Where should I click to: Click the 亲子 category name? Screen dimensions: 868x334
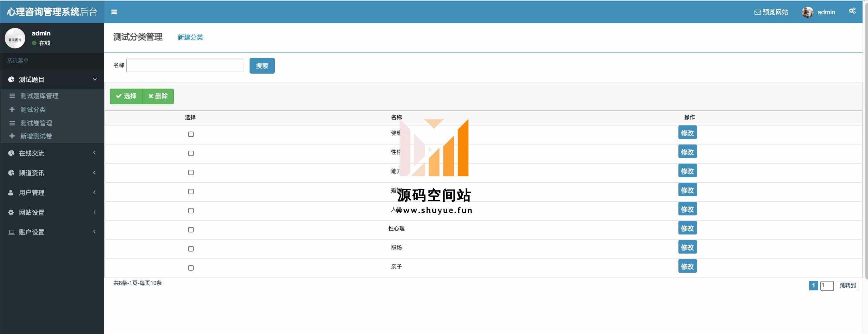396,267
